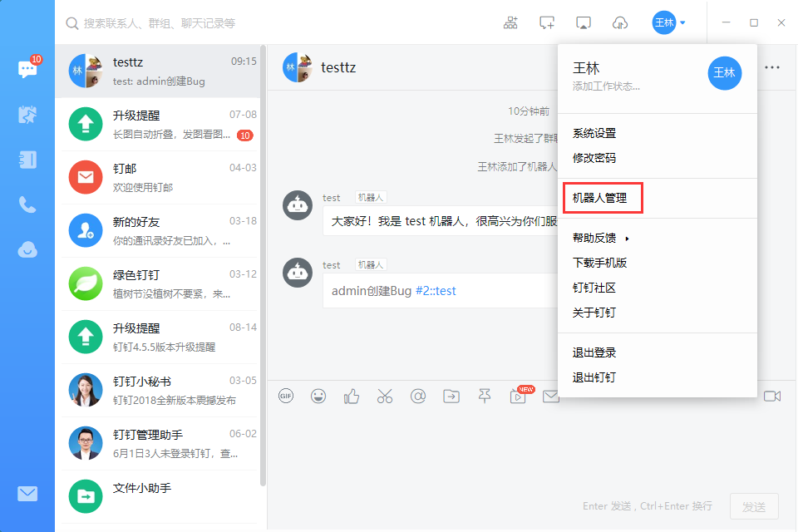Select the scissors screenshot tool
This screenshot has height=532, width=798.
click(x=385, y=396)
